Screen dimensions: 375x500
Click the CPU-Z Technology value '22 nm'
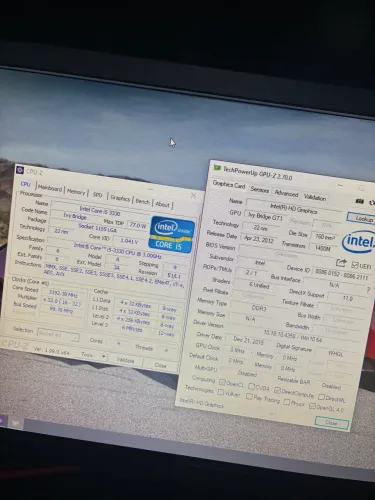tap(61, 231)
